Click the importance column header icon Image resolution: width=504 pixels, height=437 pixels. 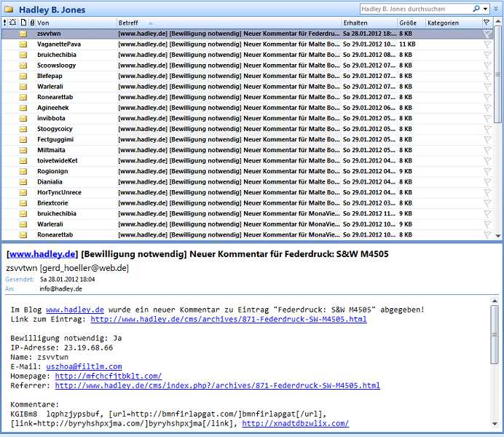(4, 23)
